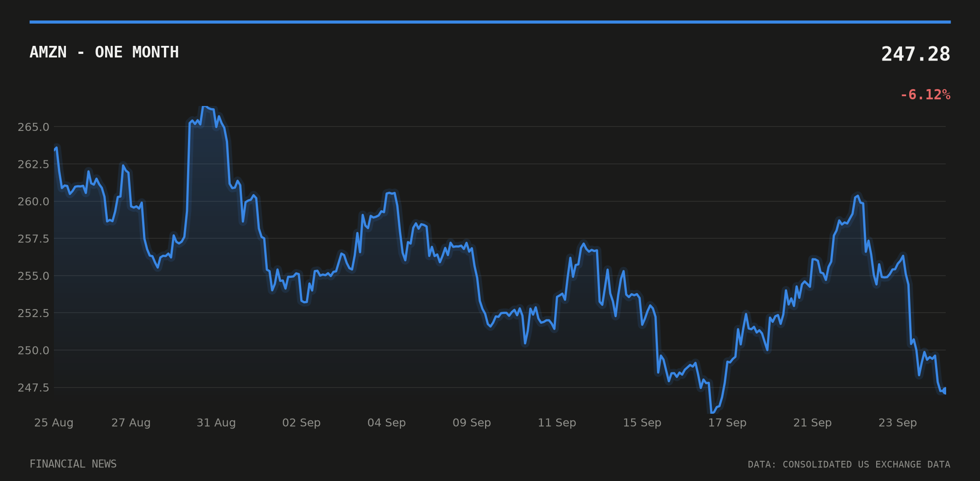
Task: Click the 17 Sep date label
Action: (727, 423)
